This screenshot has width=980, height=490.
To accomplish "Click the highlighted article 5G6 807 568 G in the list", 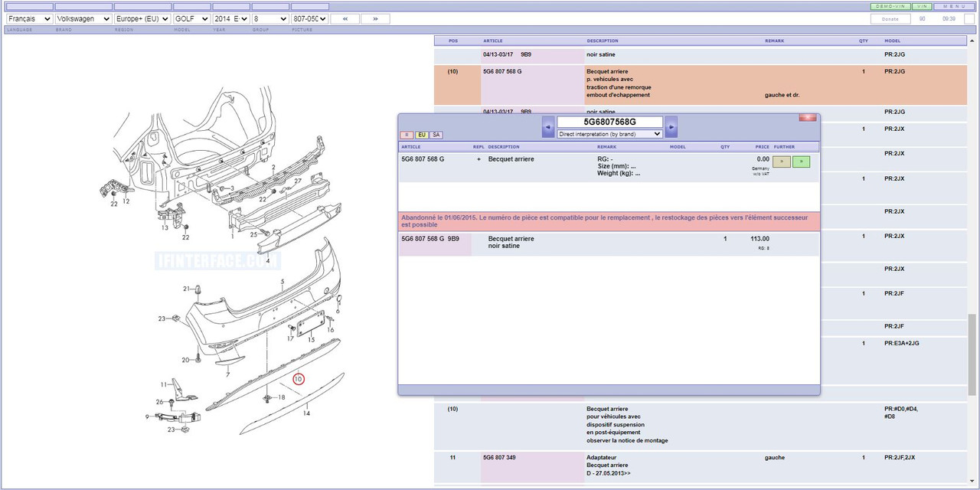I will click(x=502, y=71).
